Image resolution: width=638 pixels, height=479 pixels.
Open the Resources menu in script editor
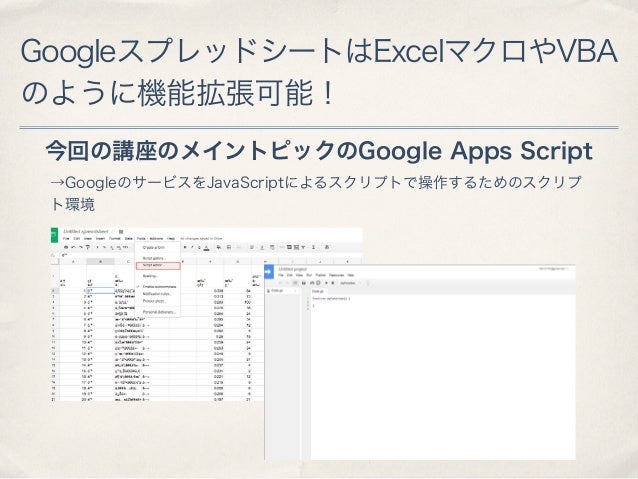pyautogui.click(x=336, y=275)
